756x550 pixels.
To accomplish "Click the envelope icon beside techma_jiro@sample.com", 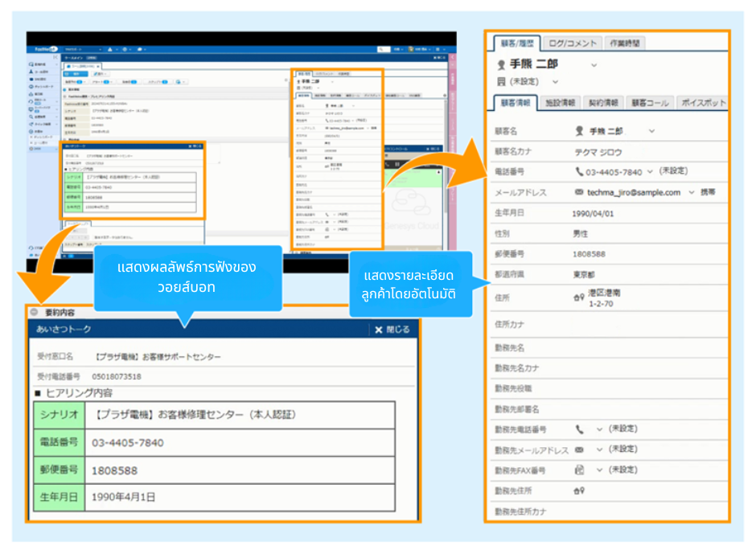I will click(579, 193).
